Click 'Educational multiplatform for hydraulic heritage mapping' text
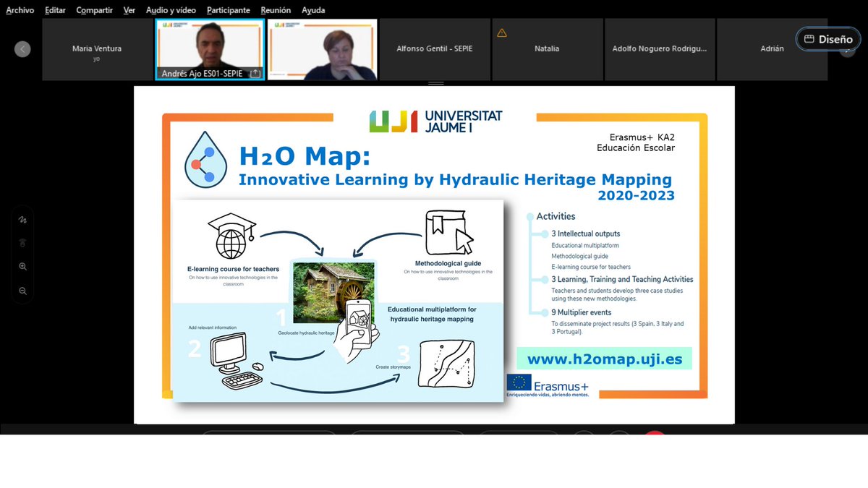This screenshot has width=868, height=488. click(432, 313)
